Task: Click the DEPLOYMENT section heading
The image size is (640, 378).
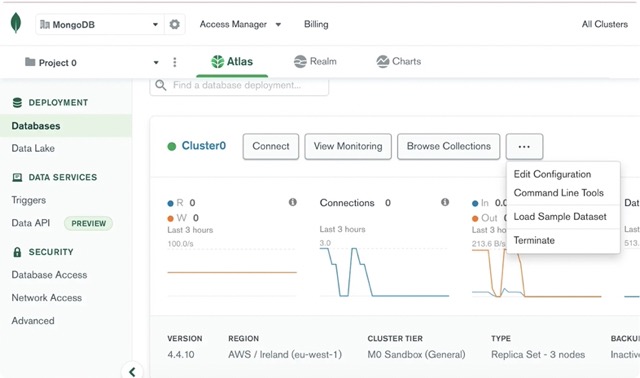Action: [58, 102]
